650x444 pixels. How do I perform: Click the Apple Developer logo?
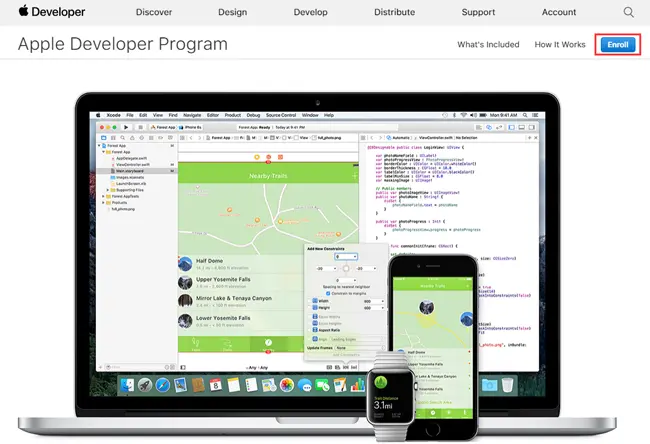(51, 12)
